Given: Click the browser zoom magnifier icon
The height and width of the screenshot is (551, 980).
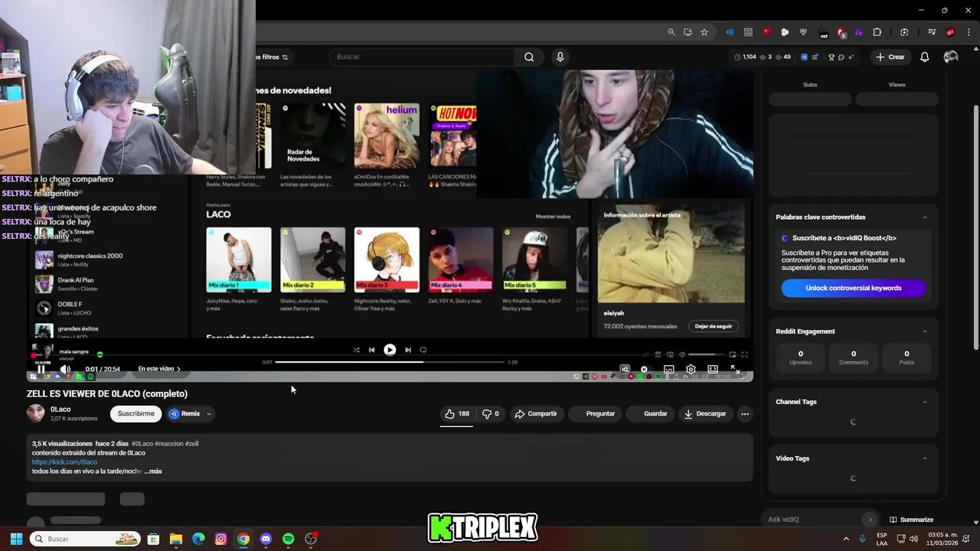Looking at the screenshot, I should [671, 32].
